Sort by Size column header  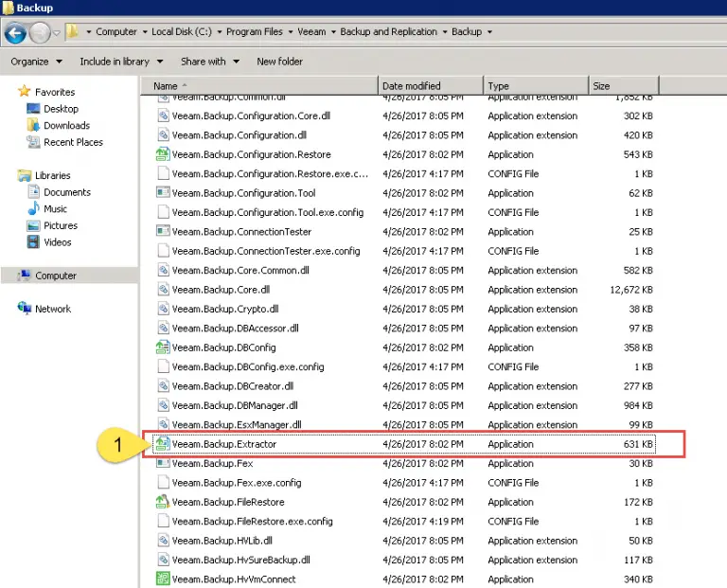click(624, 86)
